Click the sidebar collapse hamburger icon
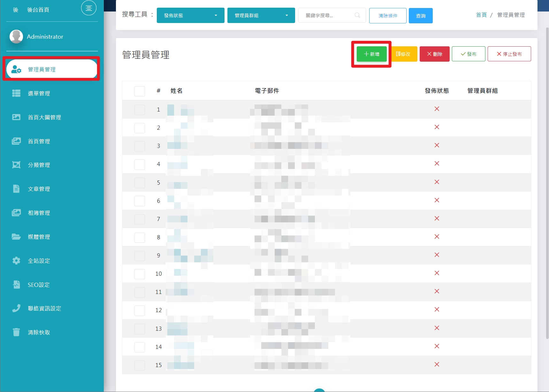The width and height of the screenshot is (549, 392). pos(88,8)
